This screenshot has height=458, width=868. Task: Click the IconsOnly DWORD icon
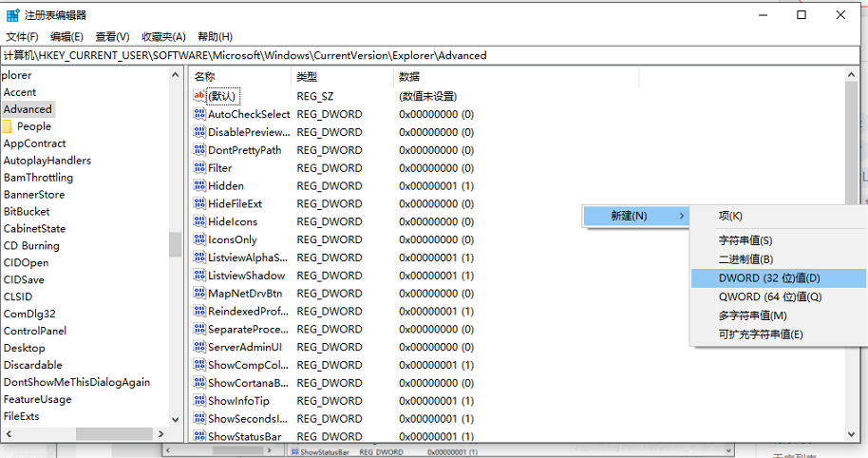tap(199, 239)
